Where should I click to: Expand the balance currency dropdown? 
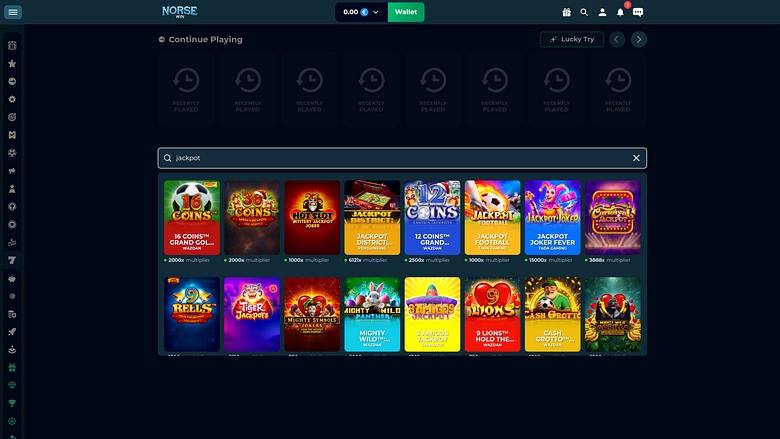pos(376,12)
